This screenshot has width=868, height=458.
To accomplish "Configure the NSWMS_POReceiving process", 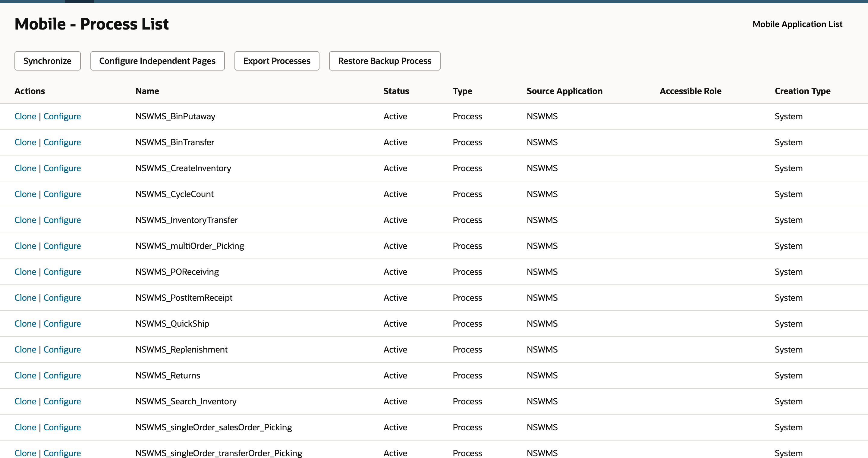I will pos(62,272).
